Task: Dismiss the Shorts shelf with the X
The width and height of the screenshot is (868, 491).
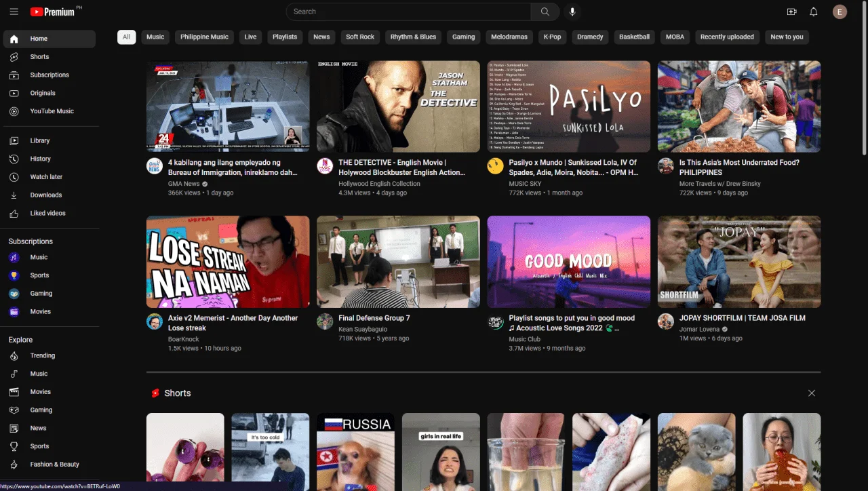Action: click(x=812, y=393)
